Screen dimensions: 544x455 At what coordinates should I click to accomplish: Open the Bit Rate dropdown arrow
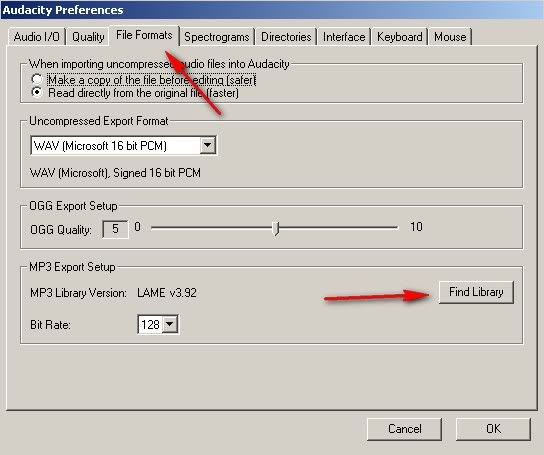(170, 324)
